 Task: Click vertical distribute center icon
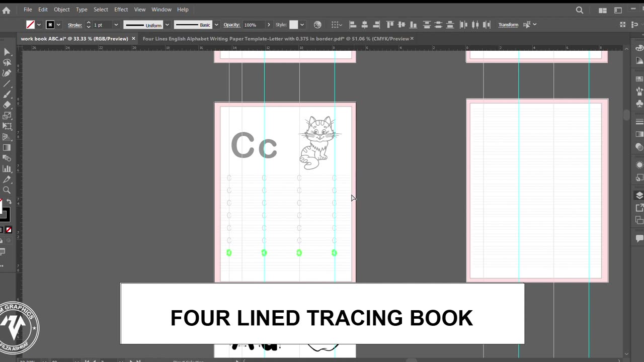tap(438, 25)
